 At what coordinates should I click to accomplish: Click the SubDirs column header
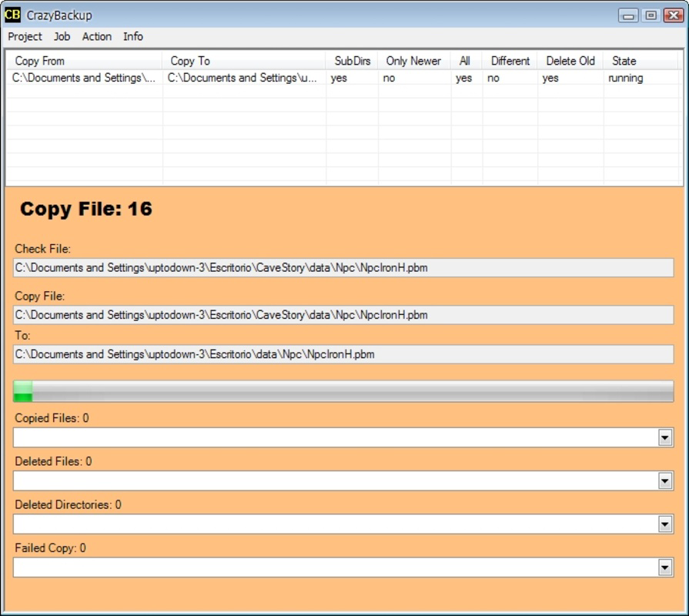(352, 61)
